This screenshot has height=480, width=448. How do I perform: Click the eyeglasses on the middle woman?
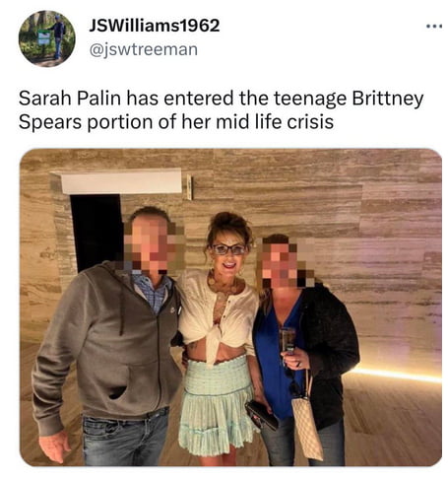click(228, 249)
